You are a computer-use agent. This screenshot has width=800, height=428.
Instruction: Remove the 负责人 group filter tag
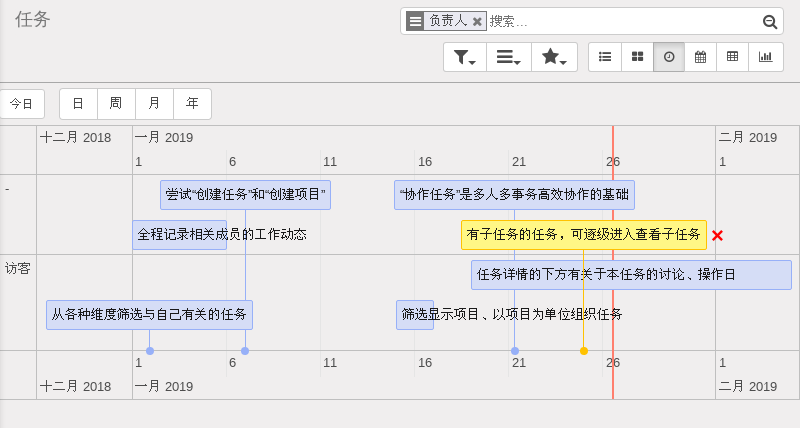point(477,22)
